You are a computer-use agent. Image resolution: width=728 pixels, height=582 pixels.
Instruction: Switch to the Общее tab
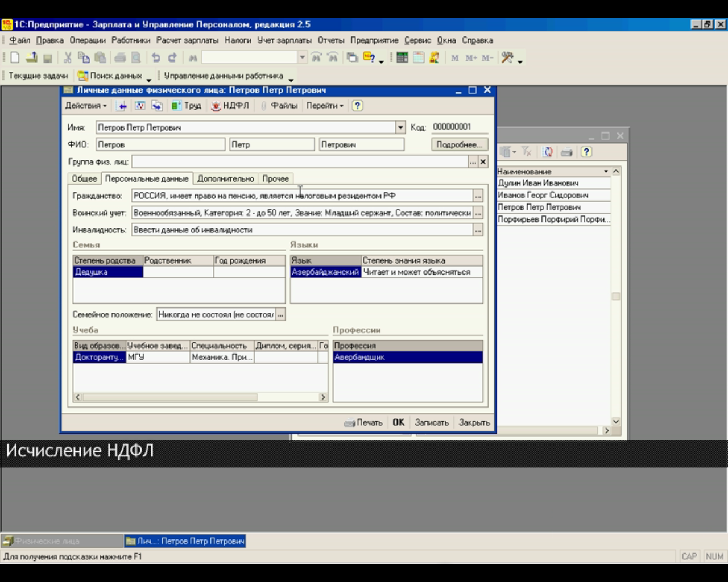point(84,178)
